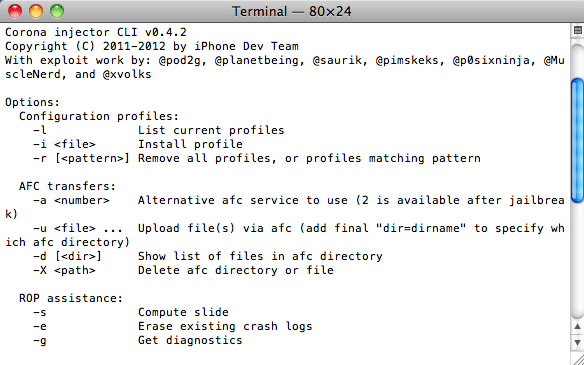The width and height of the screenshot is (584, 365).
Task: Click the @planetbeing handle in credits
Action: coord(257,60)
